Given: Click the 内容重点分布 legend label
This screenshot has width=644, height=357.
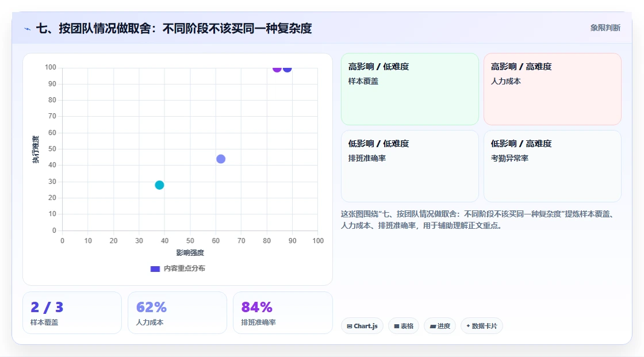Looking at the screenshot, I should click(185, 268).
